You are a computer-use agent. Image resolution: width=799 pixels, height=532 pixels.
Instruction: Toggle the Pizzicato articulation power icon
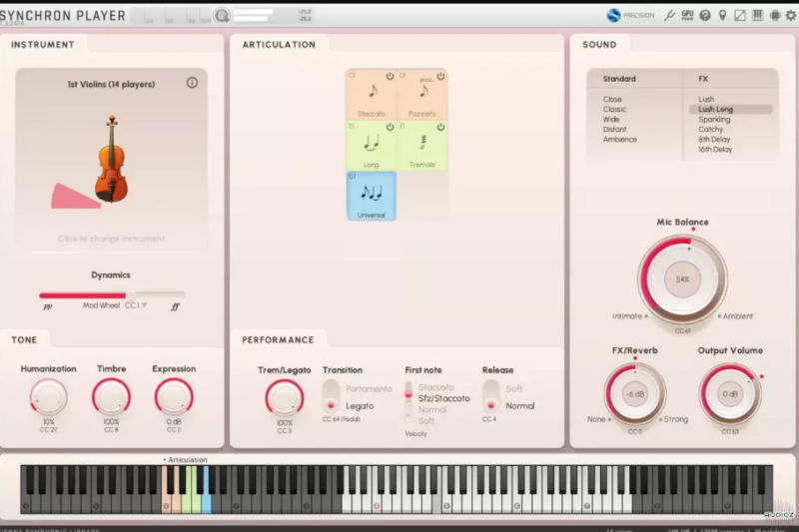pos(440,76)
